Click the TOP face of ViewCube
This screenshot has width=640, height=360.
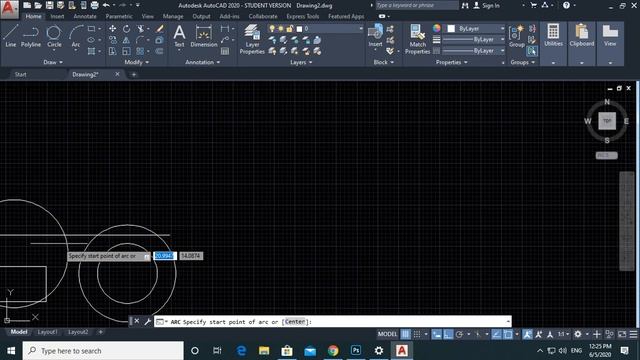tap(607, 121)
